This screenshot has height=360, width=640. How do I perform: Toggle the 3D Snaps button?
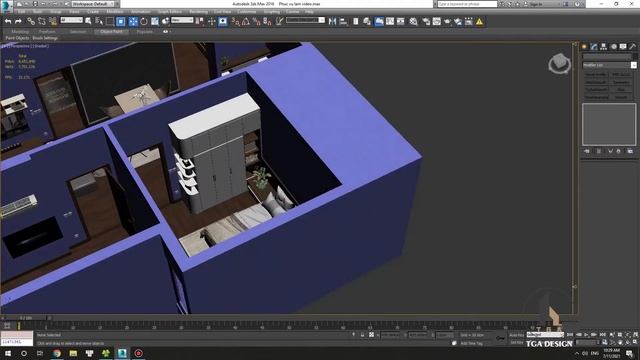pyautogui.click(x=236, y=21)
